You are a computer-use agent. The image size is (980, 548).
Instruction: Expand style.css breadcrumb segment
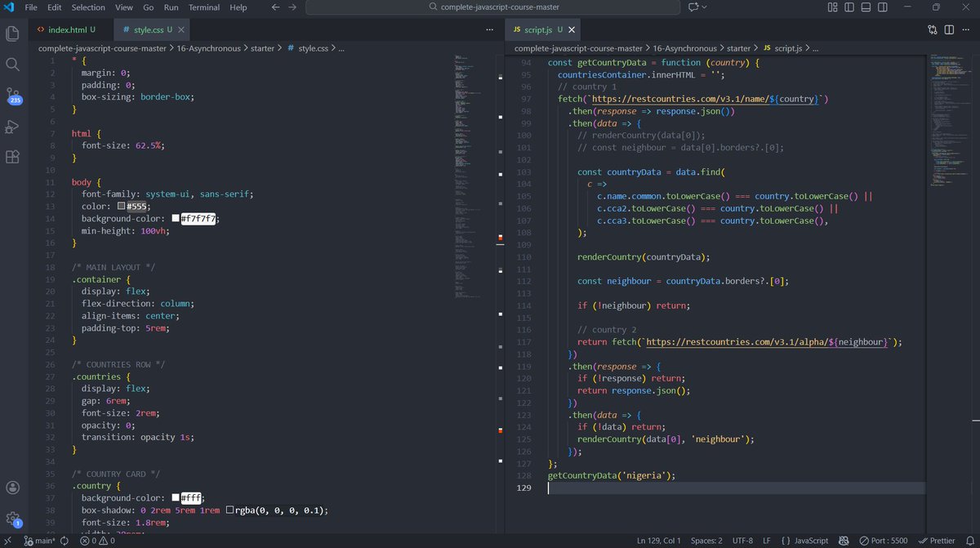(312, 48)
